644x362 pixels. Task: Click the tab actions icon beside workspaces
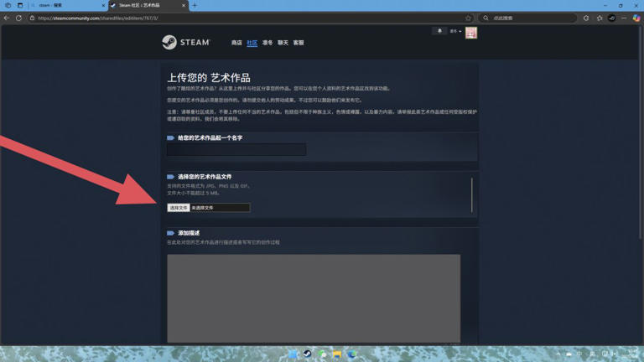(20, 5)
